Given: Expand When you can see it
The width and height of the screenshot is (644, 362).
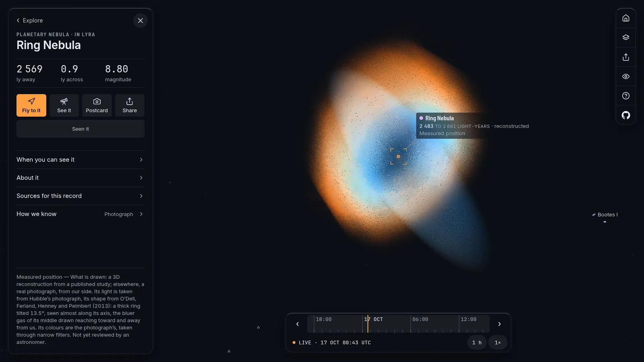Looking at the screenshot, I should (80, 160).
